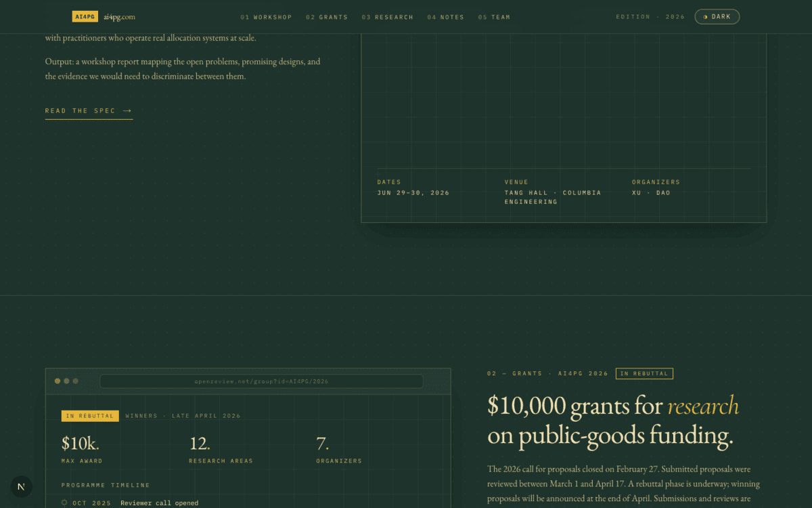The image size is (812, 508).
Task: Follow the Read the Spec link
Action: pyautogui.click(x=89, y=111)
